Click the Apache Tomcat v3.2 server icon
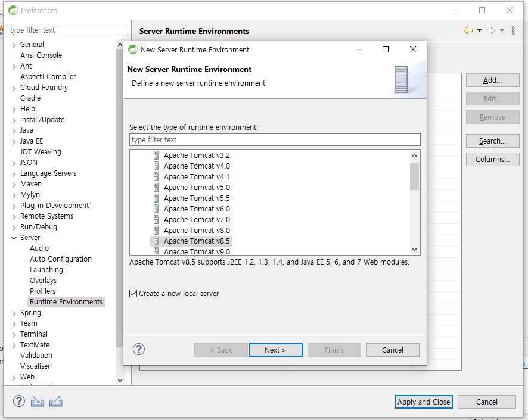The height and width of the screenshot is (420, 528). pos(156,155)
